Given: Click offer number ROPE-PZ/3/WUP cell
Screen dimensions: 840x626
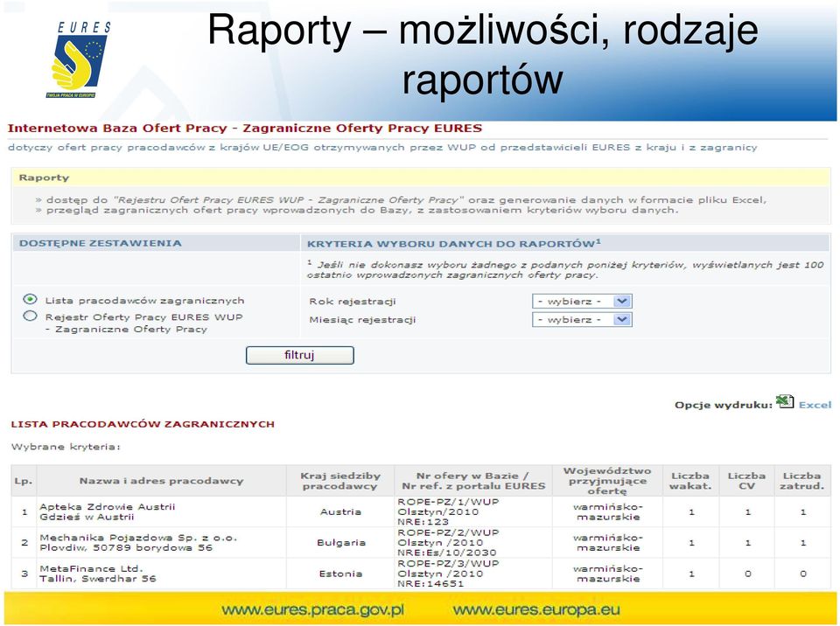Looking at the screenshot, I should 473,574.
